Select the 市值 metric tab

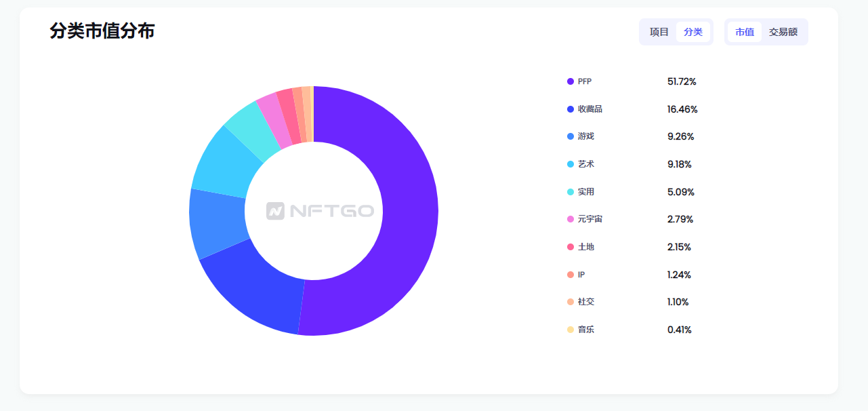coord(744,31)
